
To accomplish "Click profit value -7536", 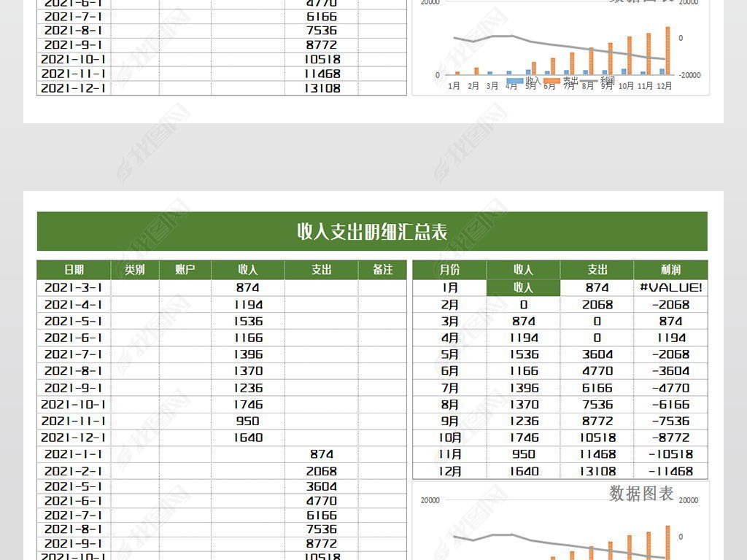I will [671, 421].
